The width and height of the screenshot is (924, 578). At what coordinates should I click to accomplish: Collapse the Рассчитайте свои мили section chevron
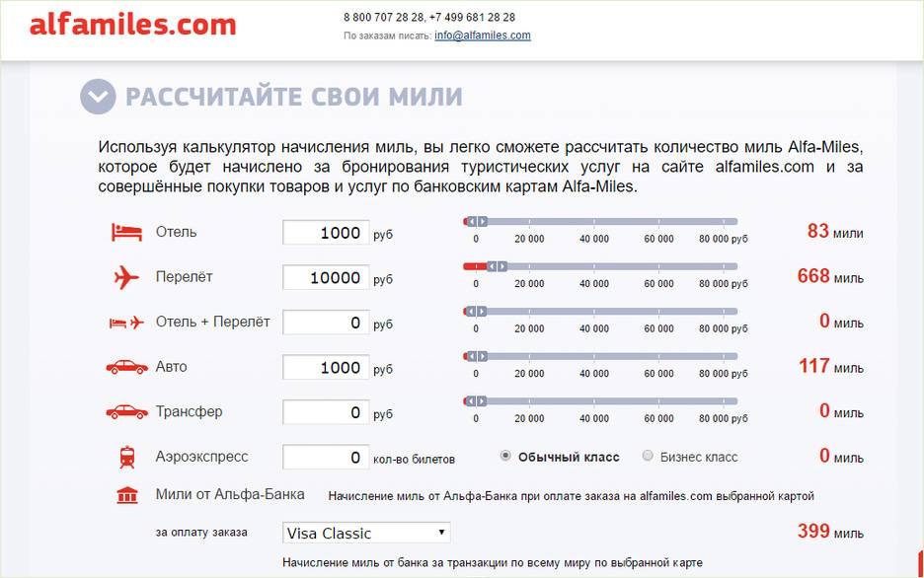[98, 97]
